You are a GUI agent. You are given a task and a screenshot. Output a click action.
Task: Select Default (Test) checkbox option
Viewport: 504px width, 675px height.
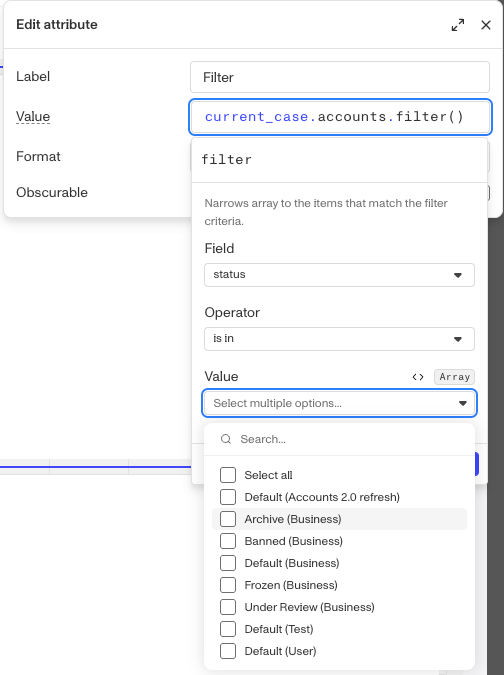pos(228,629)
